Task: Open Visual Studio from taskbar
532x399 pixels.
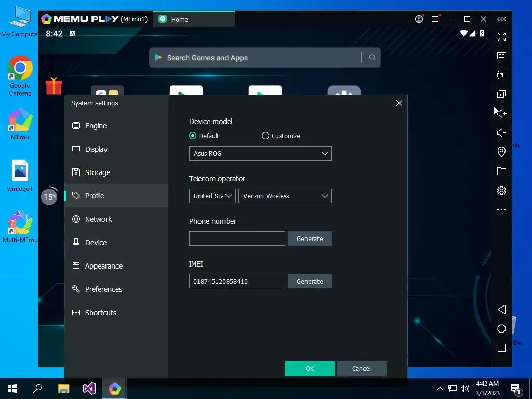Action: coord(89,389)
